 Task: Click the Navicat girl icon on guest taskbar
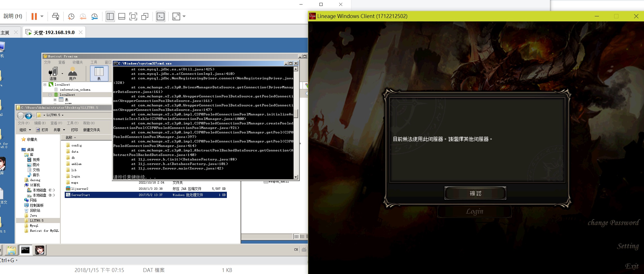tap(40, 250)
